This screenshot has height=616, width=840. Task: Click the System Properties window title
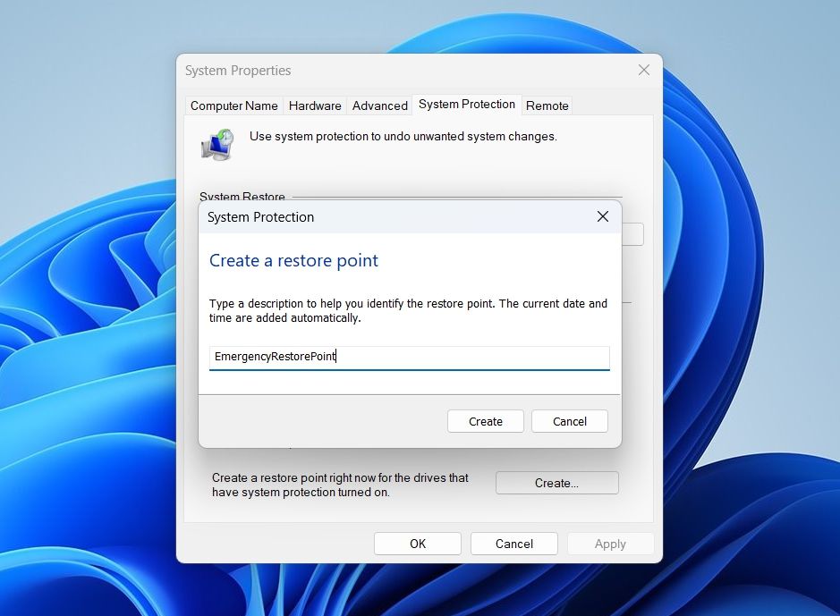point(238,70)
